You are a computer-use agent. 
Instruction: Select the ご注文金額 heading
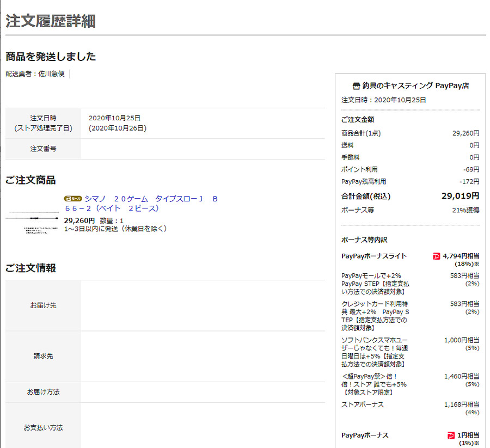pyautogui.click(x=358, y=119)
